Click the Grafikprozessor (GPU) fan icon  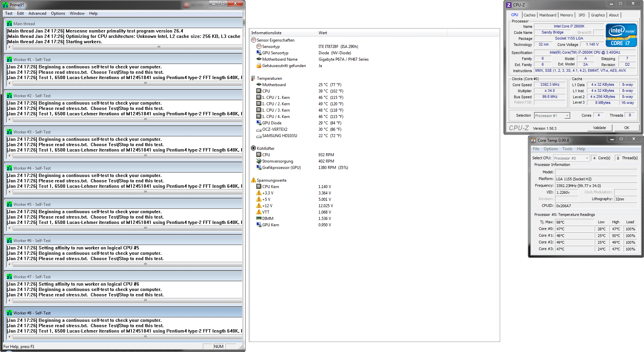pyautogui.click(x=259, y=168)
